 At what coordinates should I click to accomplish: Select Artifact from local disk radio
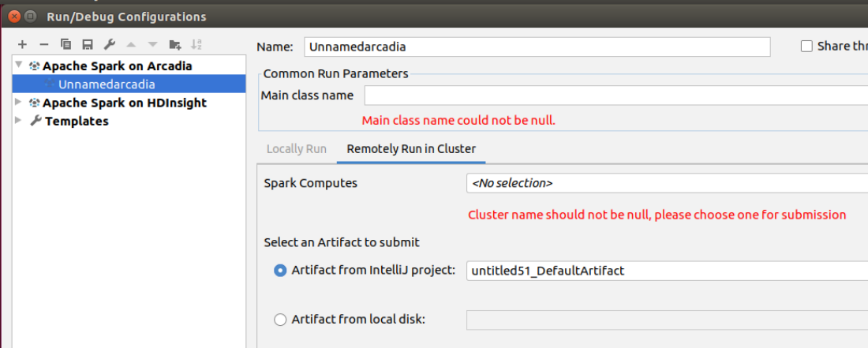click(281, 320)
